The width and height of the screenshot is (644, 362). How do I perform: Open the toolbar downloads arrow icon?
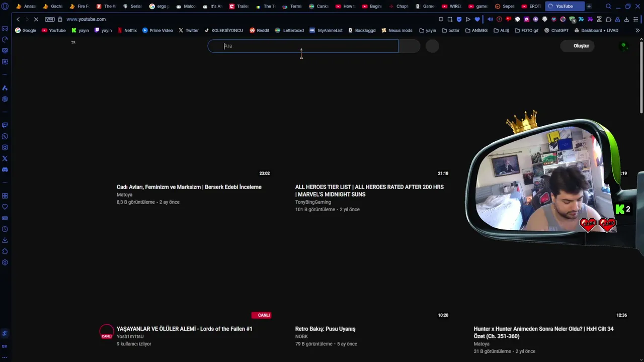click(626, 19)
